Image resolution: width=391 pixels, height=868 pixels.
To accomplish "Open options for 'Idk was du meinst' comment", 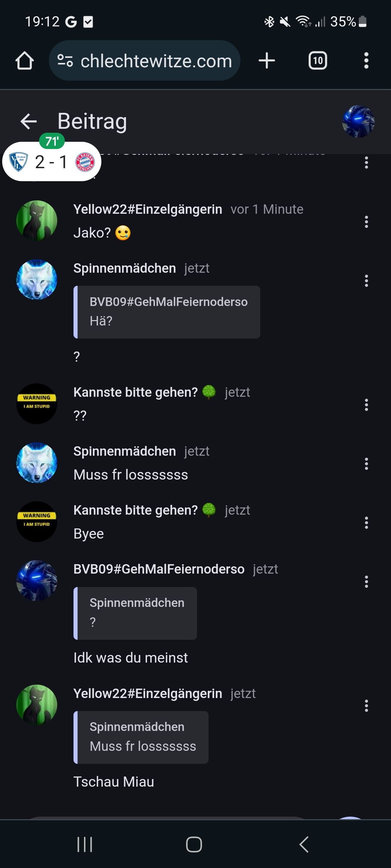I will point(366,582).
